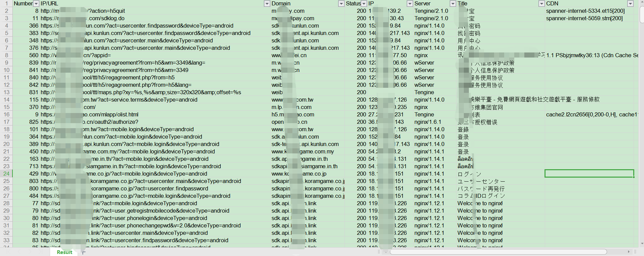Select row header 2

point(6,11)
